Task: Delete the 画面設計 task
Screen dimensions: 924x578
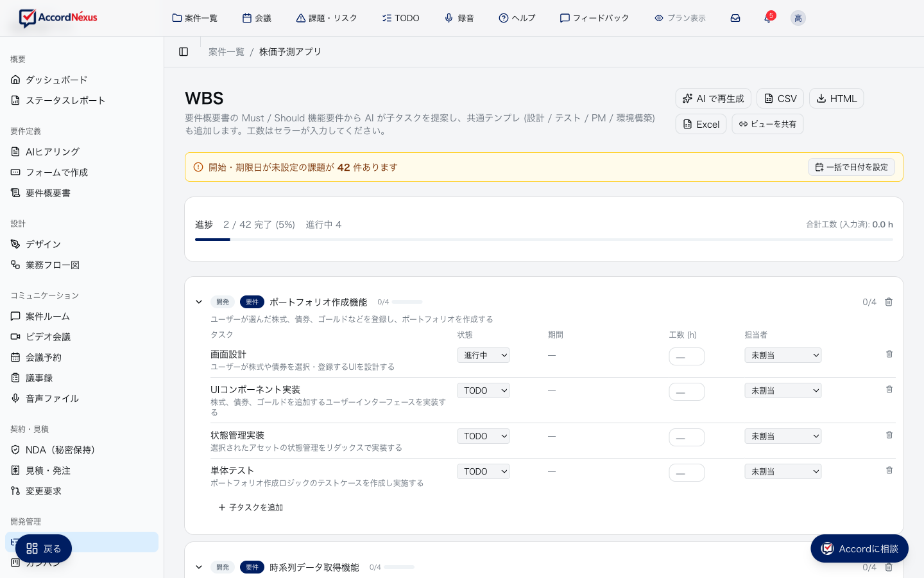Action: pos(889,354)
